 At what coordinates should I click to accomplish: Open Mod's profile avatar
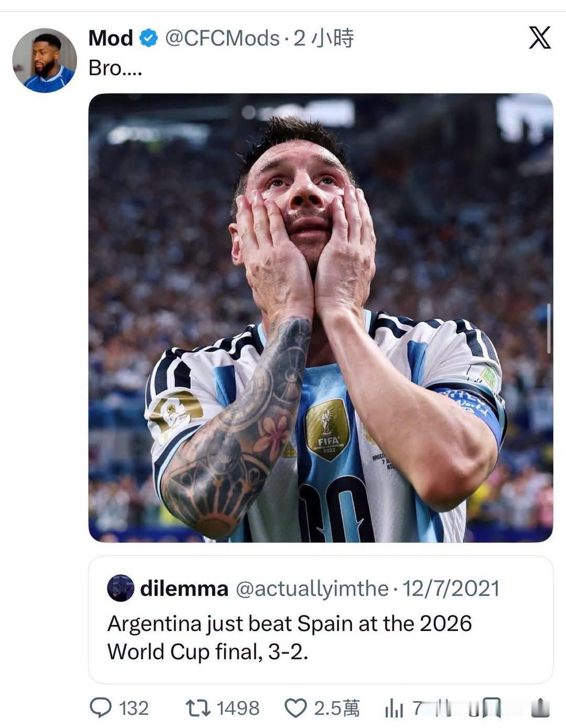coord(45,60)
